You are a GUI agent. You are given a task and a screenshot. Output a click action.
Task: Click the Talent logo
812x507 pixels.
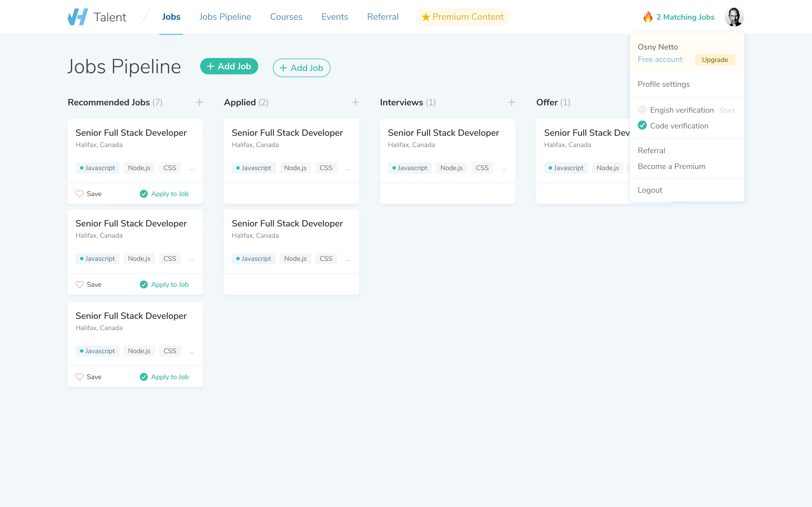(x=97, y=16)
